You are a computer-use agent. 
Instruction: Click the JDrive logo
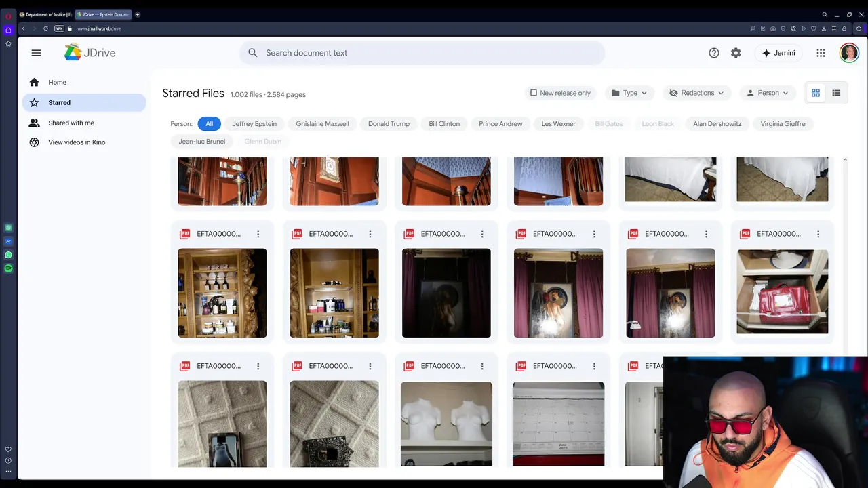(90, 53)
